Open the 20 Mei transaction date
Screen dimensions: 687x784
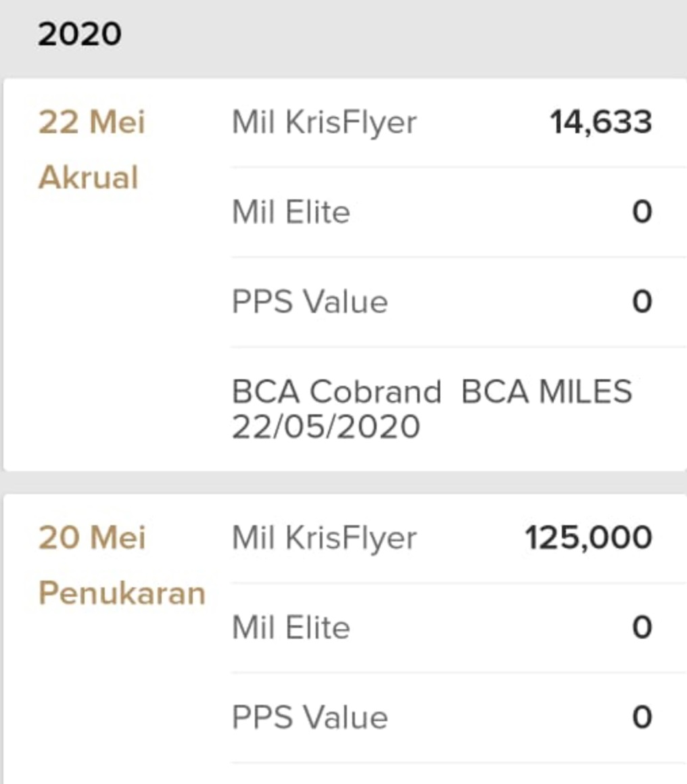pyautogui.click(x=92, y=538)
